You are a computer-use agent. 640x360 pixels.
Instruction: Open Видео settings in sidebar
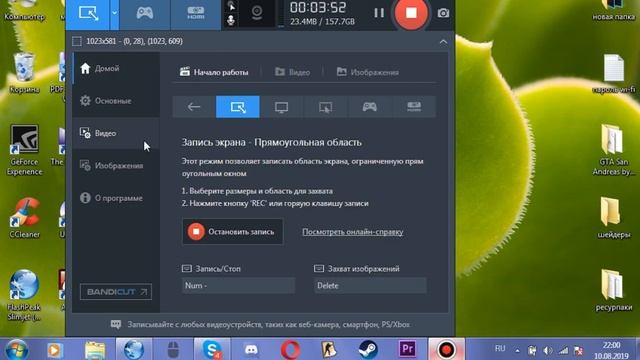click(116, 133)
